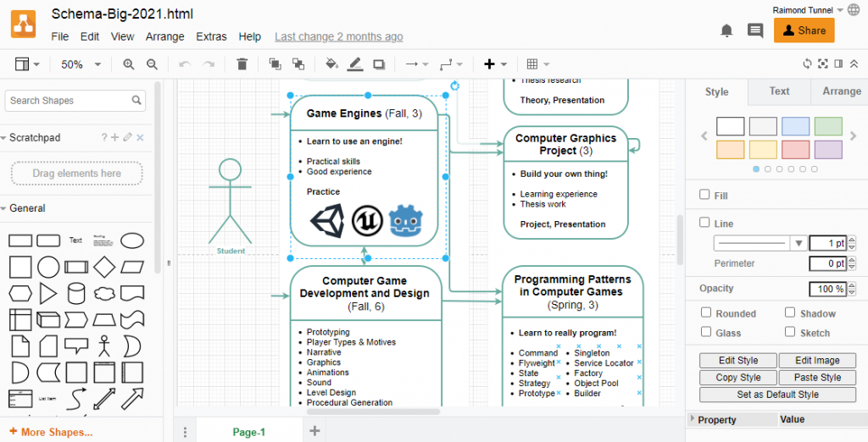Image resolution: width=868 pixels, height=442 pixels.
Task: Enable the Fill checkbox
Action: click(x=704, y=195)
